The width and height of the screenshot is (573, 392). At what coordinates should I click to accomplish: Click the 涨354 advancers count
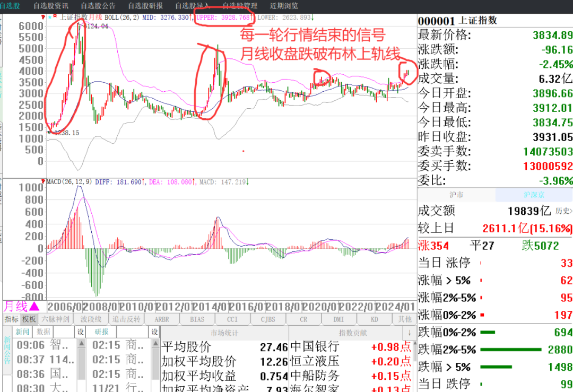click(x=433, y=246)
